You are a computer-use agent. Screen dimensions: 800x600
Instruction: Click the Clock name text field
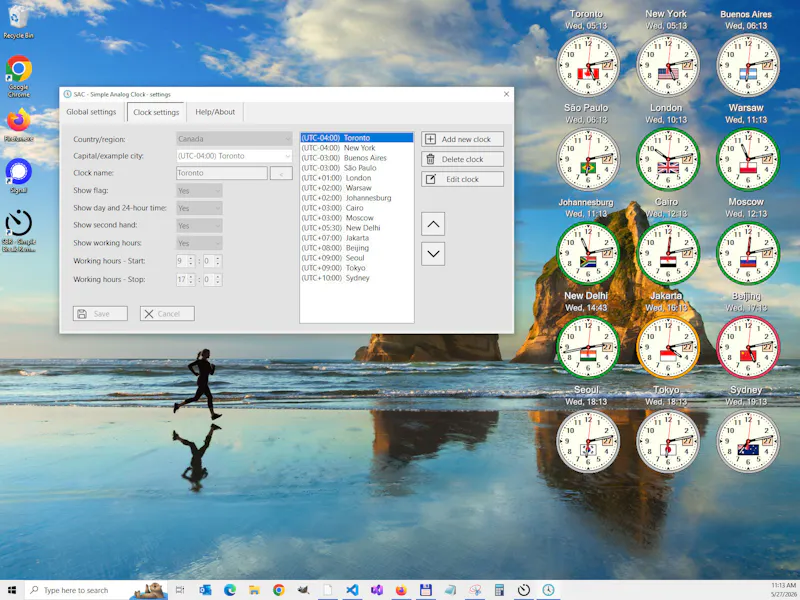click(x=222, y=173)
